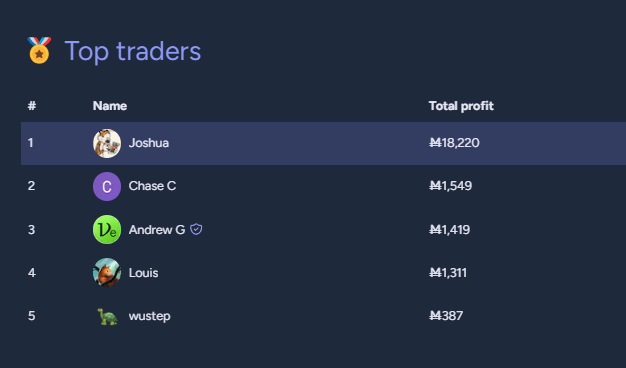
Task: Click the gold medal icon beside Top traders
Action: [39, 50]
